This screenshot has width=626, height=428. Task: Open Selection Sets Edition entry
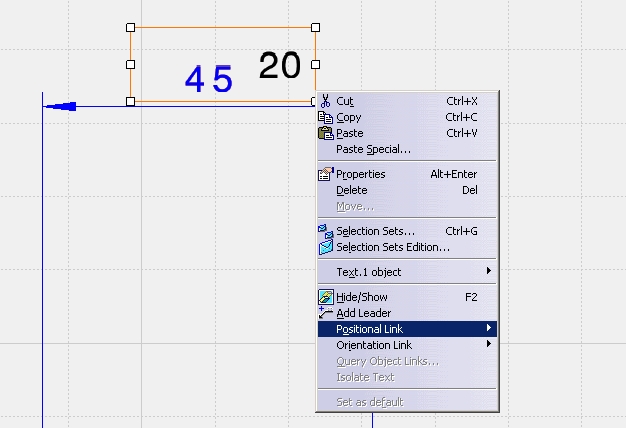[407, 247]
